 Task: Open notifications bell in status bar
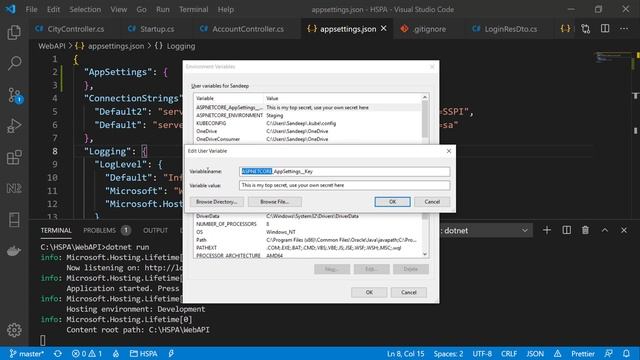click(x=626, y=353)
